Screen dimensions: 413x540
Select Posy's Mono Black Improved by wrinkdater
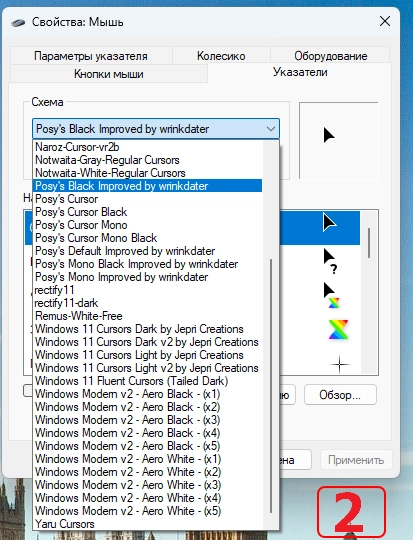pos(147,264)
